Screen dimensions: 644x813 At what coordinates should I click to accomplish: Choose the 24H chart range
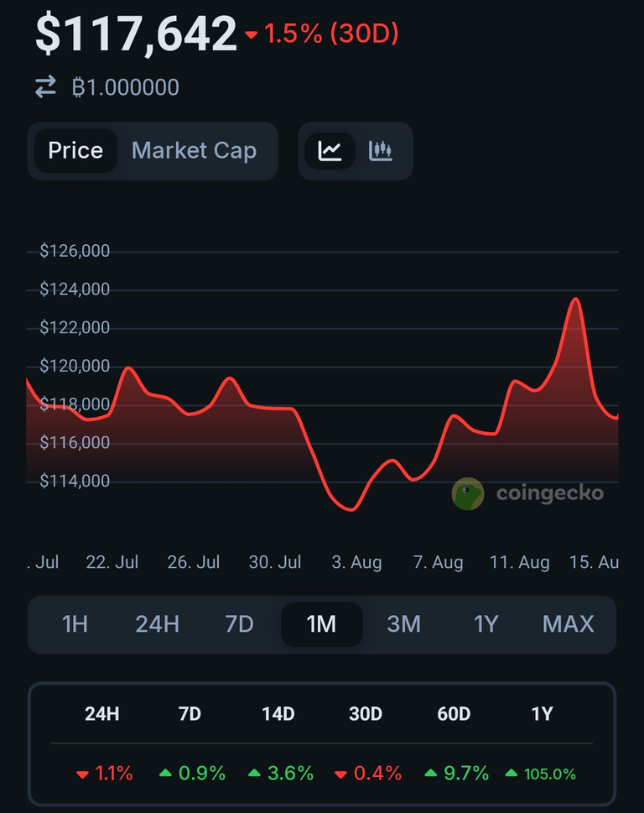tap(158, 624)
